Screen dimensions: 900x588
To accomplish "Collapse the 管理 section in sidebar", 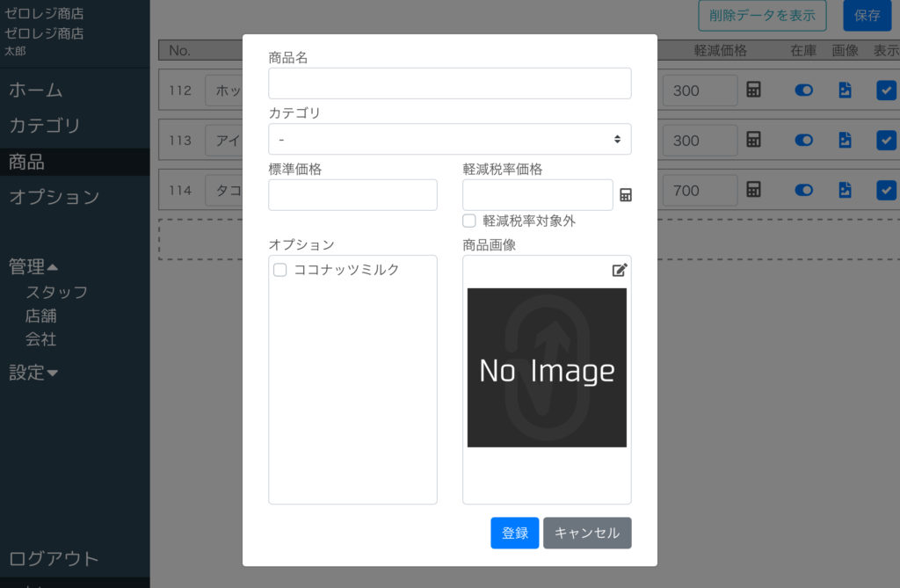I will tap(33, 266).
